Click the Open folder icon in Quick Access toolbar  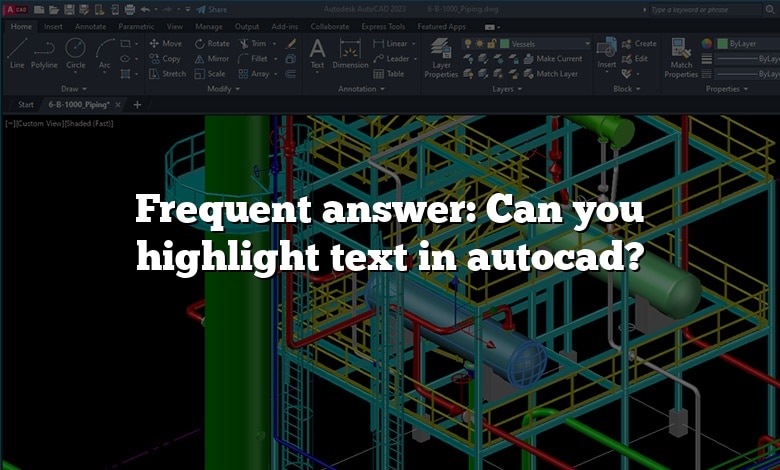tap(54, 9)
